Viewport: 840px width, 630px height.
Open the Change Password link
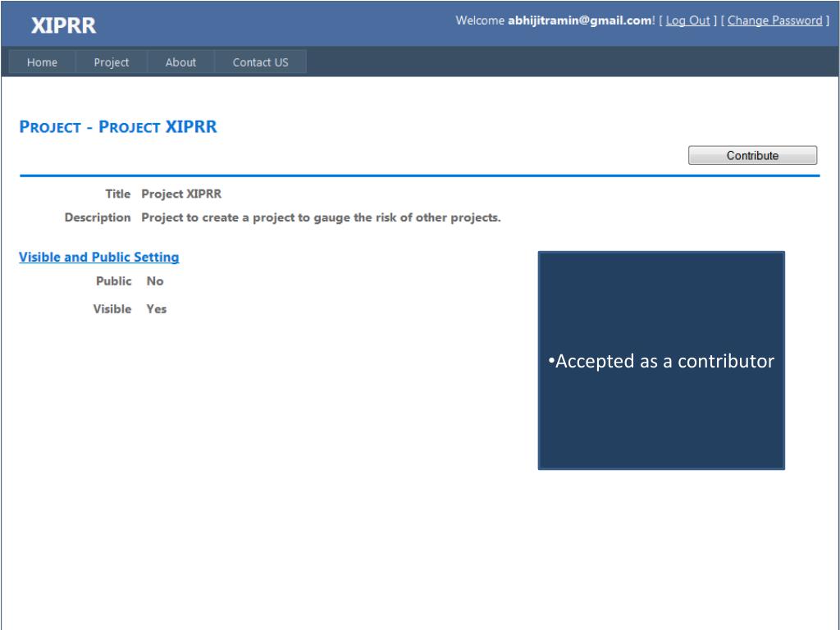[774, 21]
